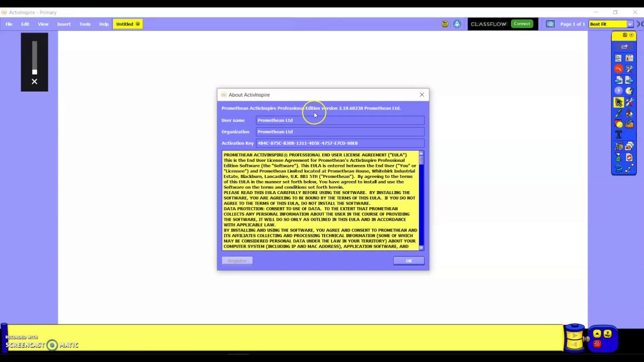
Task: Click the EULA text scrollbar
Action: click(421, 201)
